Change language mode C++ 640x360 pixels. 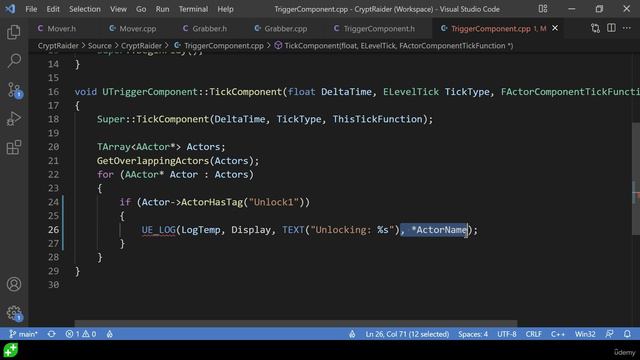(x=558, y=334)
